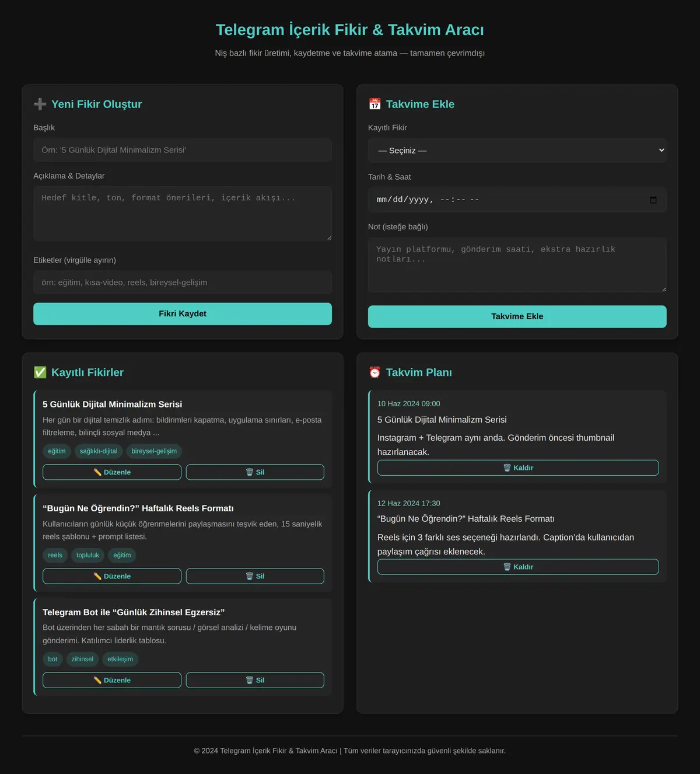Click the alarm clock icon beside Takvim Planı
The image size is (700, 774).
click(x=374, y=372)
